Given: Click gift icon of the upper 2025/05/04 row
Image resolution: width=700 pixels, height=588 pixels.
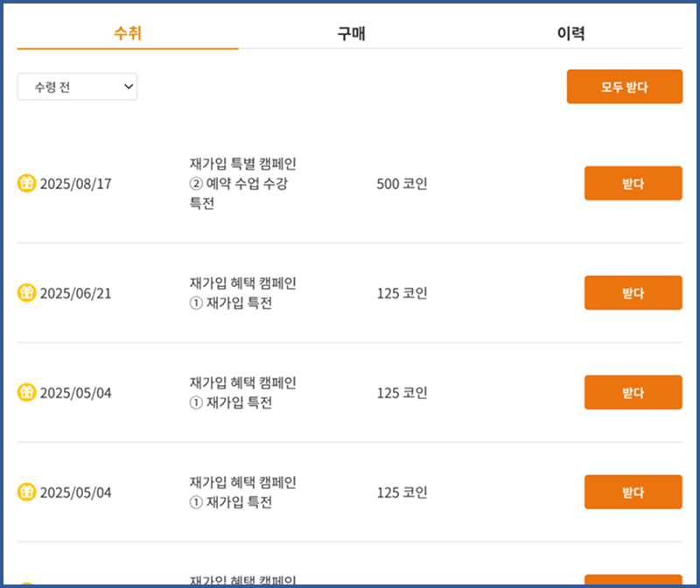Looking at the screenshot, I should pyautogui.click(x=27, y=393).
